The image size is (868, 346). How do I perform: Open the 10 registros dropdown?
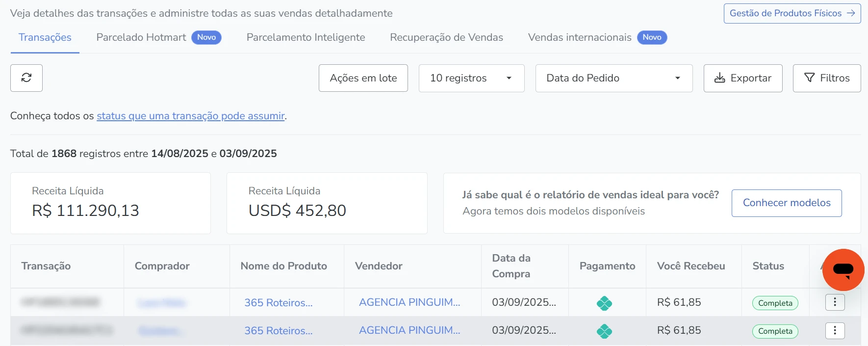471,78
